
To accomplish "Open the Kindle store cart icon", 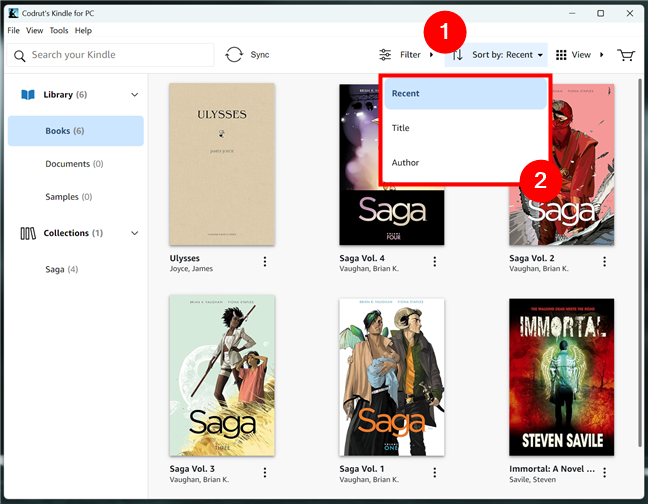I will pyautogui.click(x=626, y=55).
